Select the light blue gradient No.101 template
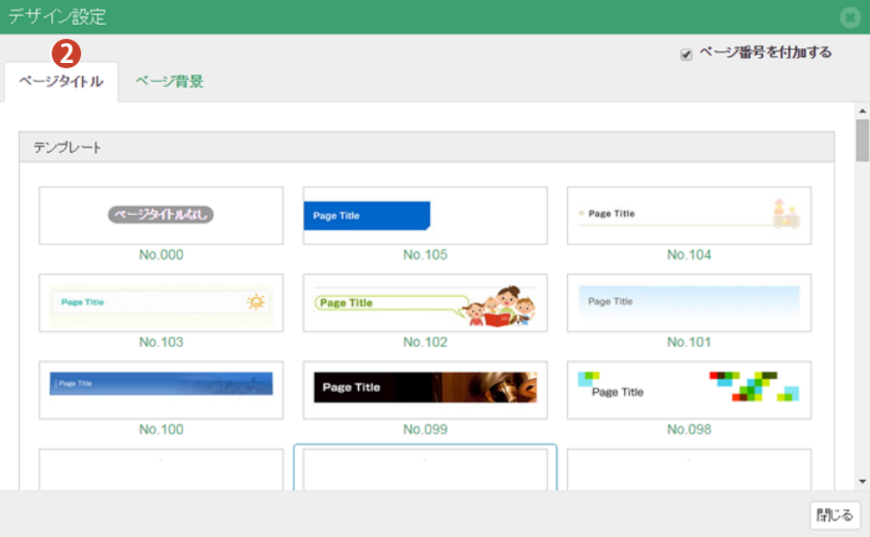This screenshot has width=870, height=537. [x=689, y=302]
